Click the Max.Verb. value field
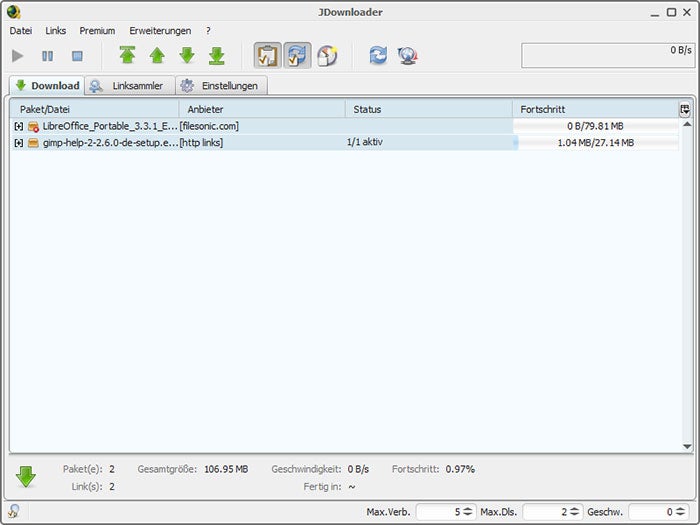Viewport: 700px width, 525px height. pyautogui.click(x=439, y=512)
